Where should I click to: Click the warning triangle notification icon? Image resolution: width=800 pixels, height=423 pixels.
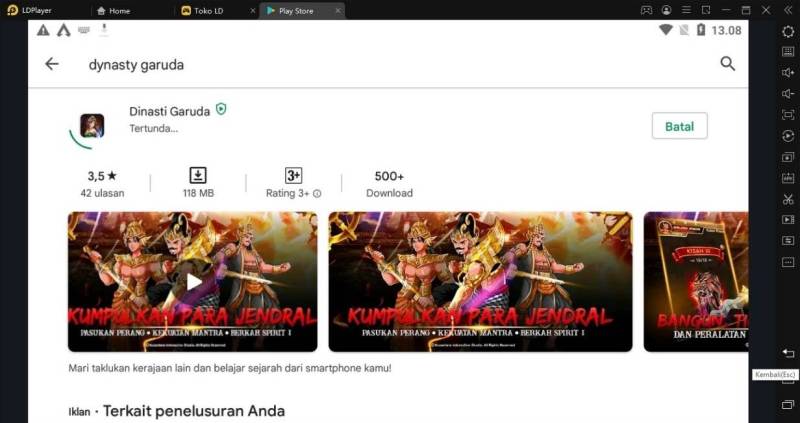(43, 31)
